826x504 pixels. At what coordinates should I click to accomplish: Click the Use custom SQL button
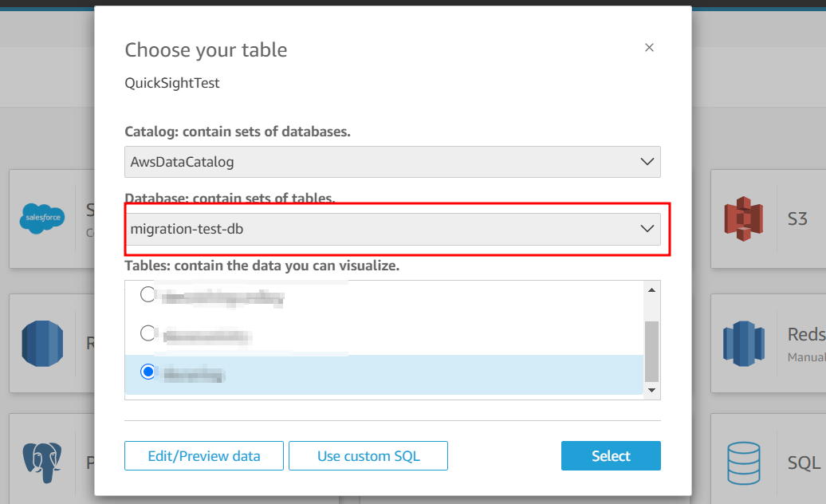(x=368, y=456)
